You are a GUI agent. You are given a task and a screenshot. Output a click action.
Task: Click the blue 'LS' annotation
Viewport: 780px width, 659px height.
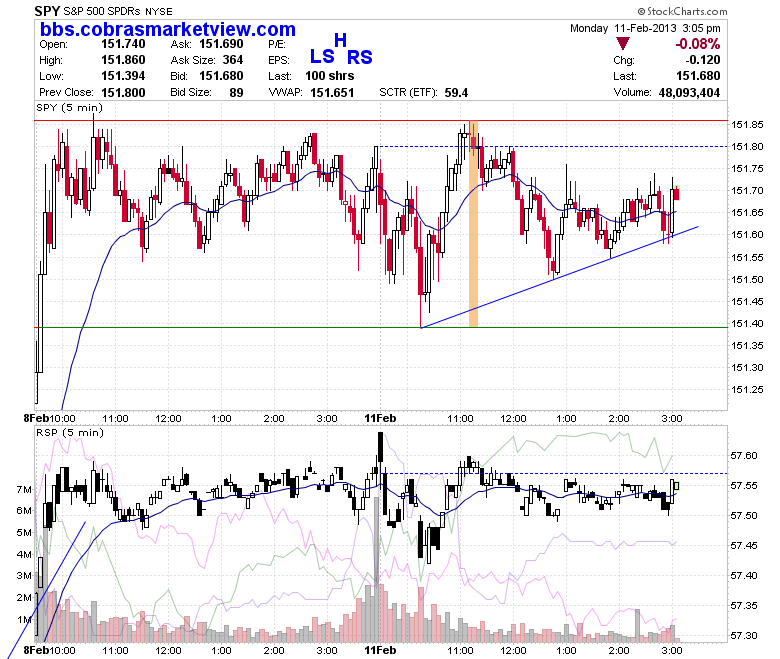[322, 56]
